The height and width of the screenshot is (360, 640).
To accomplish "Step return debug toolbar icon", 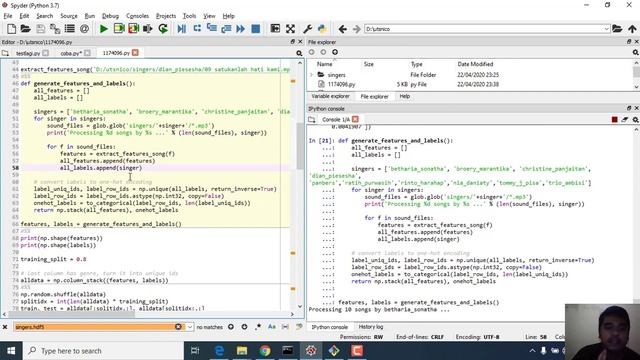I will [x=226, y=29].
